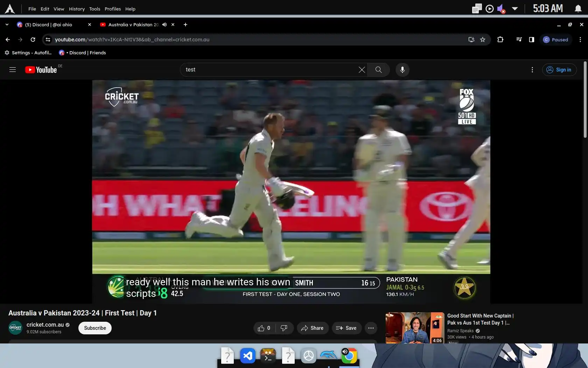Close the Discord tab
This screenshot has height=368, width=588.
click(x=90, y=25)
